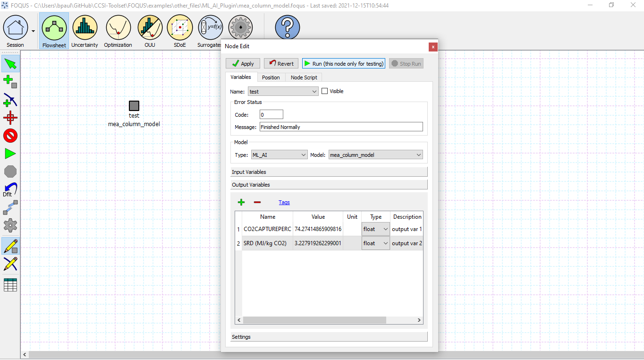Image resolution: width=644 pixels, height=360 pixels.
Task: Click the Stop Run button
Action: 406,63
